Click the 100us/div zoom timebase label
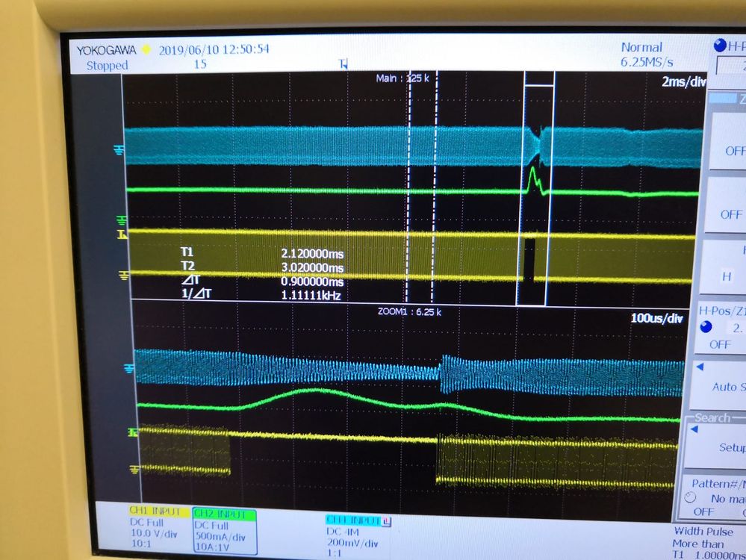The image size is (746, 560). [x=656, y=318]
